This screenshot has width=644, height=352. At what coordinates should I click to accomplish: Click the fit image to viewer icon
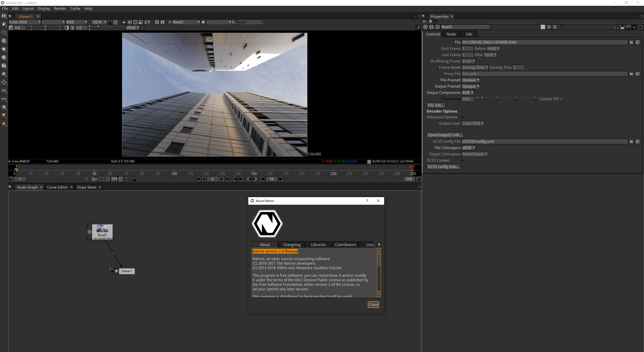(115, 22)
